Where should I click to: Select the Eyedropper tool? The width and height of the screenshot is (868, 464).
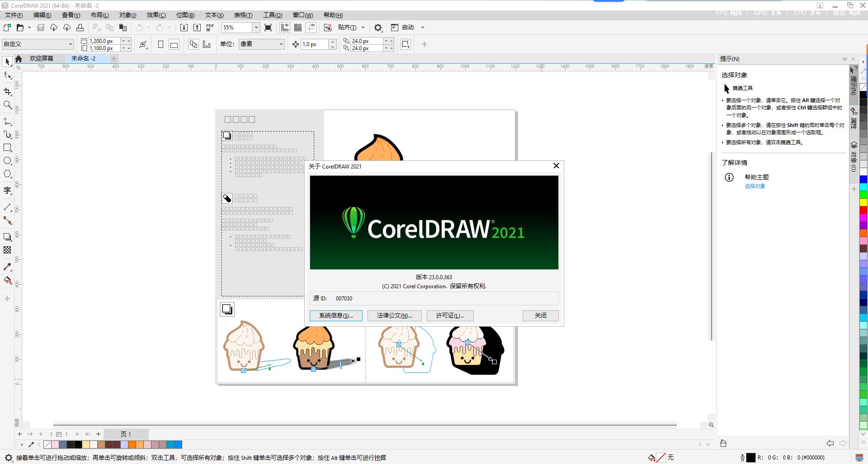point(7,267)
